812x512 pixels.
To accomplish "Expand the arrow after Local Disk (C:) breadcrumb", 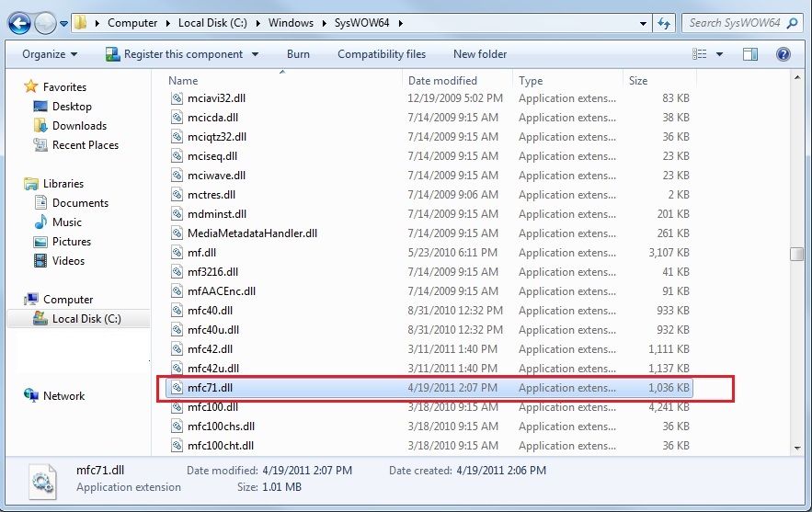I will [257, 23].
